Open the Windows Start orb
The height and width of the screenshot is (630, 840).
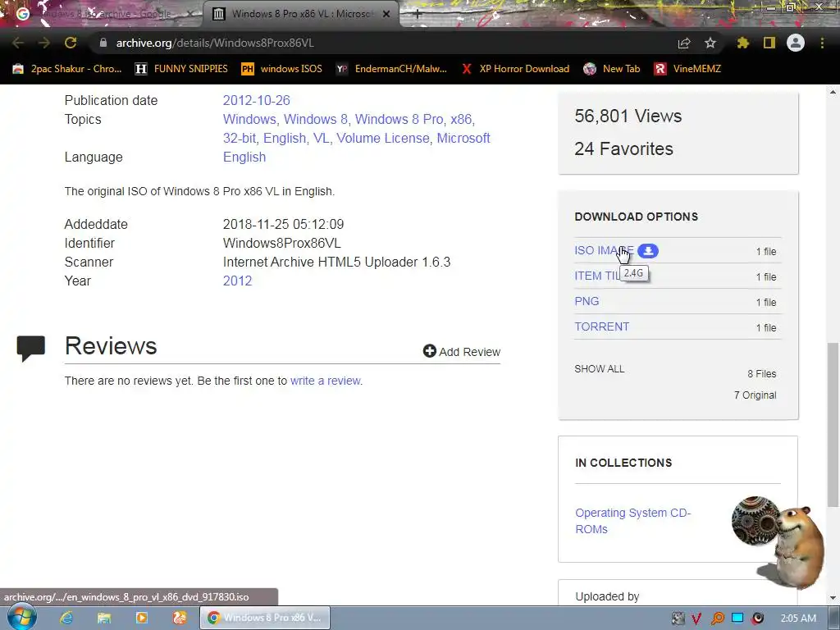pyautogui.click(x=22, y=617)
